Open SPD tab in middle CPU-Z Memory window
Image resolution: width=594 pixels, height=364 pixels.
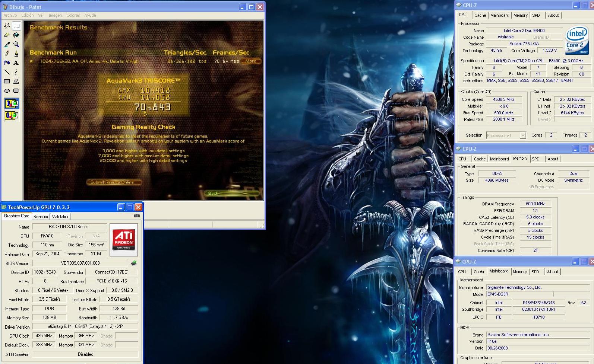tap(535, 159)
